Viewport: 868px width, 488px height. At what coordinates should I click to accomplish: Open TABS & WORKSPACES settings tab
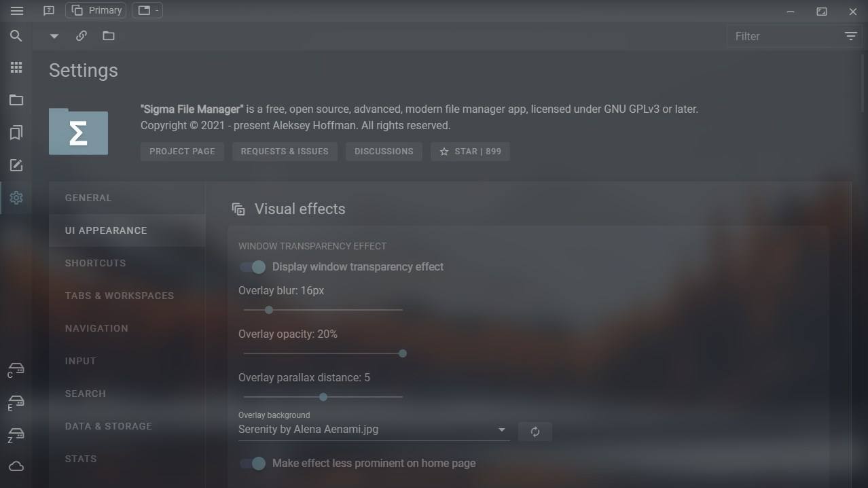click(127, 296)
